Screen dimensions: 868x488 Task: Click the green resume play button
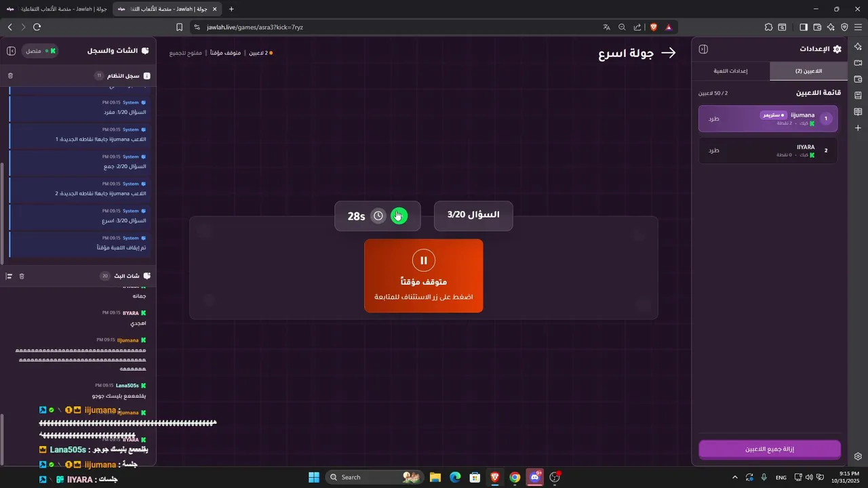399,216
